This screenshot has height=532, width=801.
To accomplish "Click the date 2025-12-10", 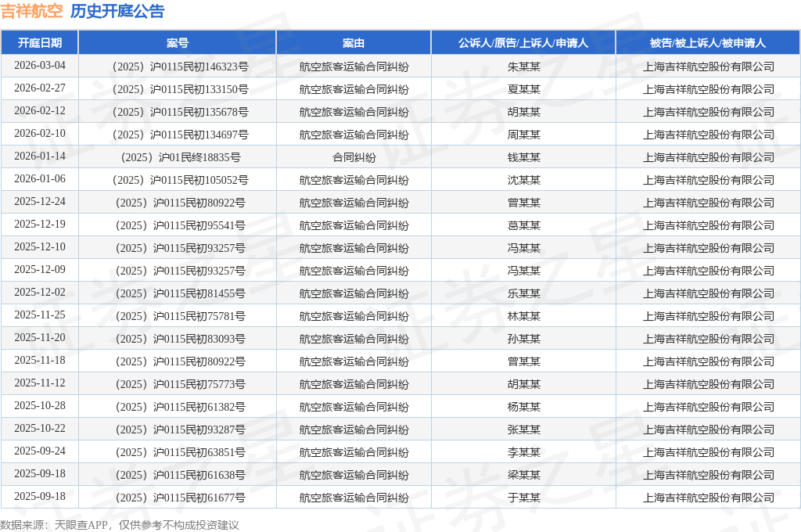I will pyautogui.click(x=40, y=247).
